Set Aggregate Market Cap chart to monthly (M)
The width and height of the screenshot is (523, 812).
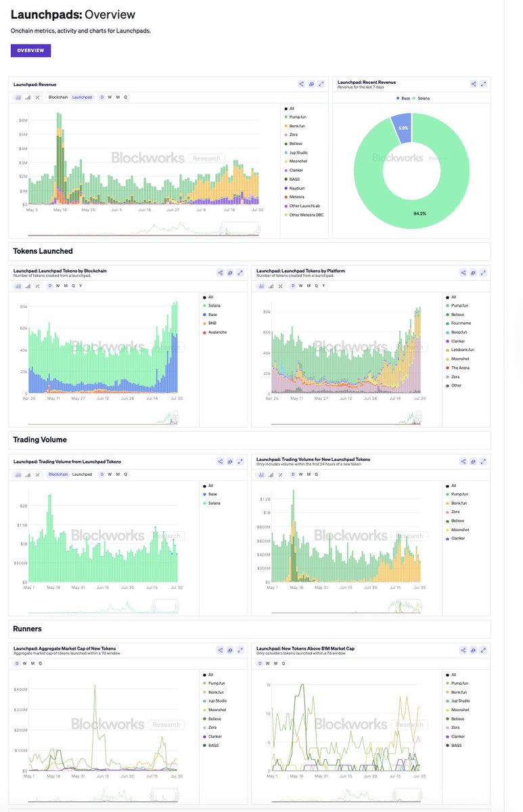pyautogui.click(x=33, y=663)
